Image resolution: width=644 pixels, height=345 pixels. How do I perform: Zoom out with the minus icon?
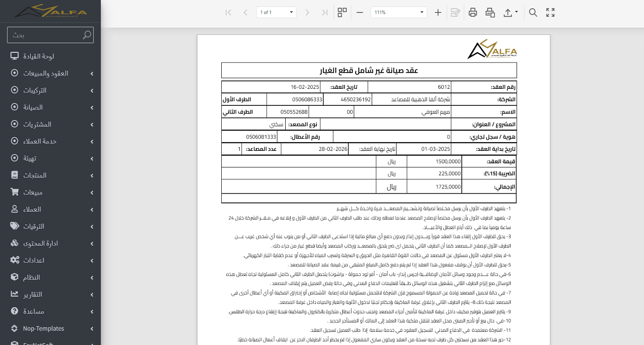pyautogui.click(x=360, y=12)
